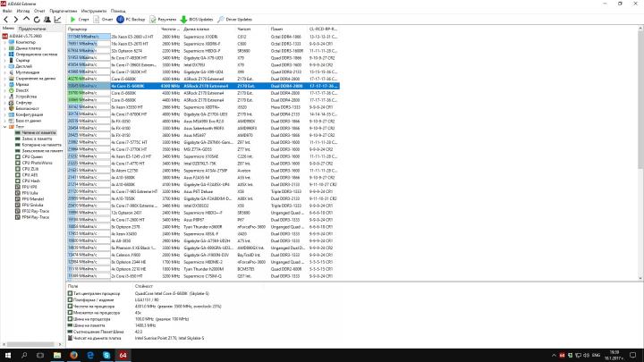Expand the Компютър tree node
The height and width of the screenshot is (362, 644).
(5, 42)
